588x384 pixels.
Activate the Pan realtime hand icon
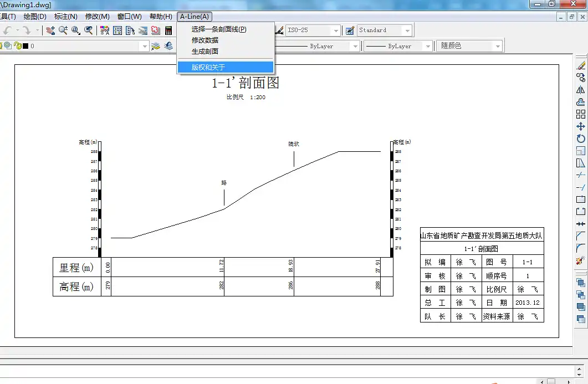(51, 30)
